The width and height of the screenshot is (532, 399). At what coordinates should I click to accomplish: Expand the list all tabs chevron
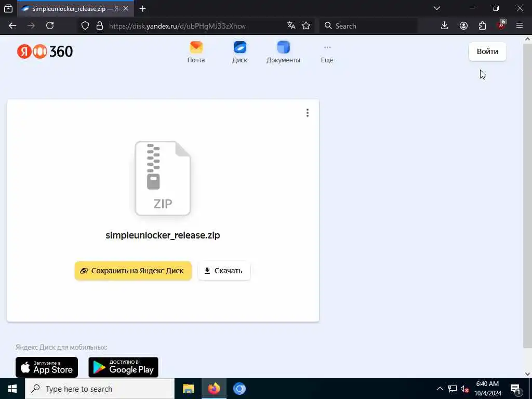click(x=437, y=8)
